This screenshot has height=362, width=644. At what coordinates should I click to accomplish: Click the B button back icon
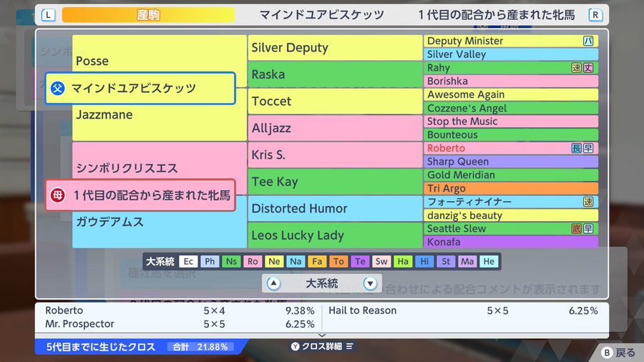(x=607, y=353)
